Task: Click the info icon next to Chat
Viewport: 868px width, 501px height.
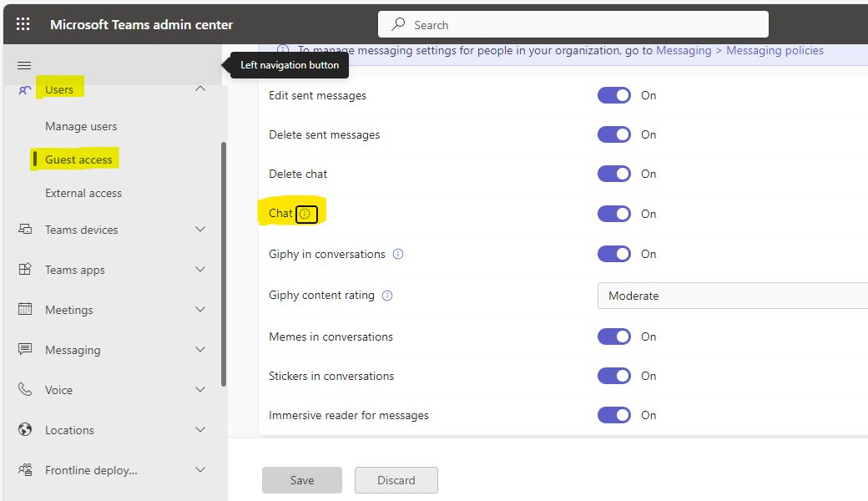Action: tap(306, 214)
